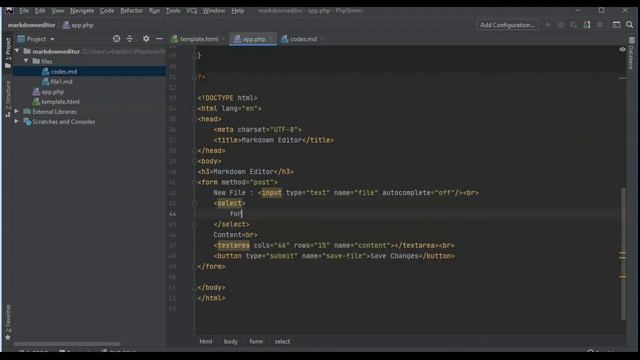The height and width of the screenshot is (360, 640).
Task: Click the Debug bug icon in toolbar
Action: pos(561,25)
